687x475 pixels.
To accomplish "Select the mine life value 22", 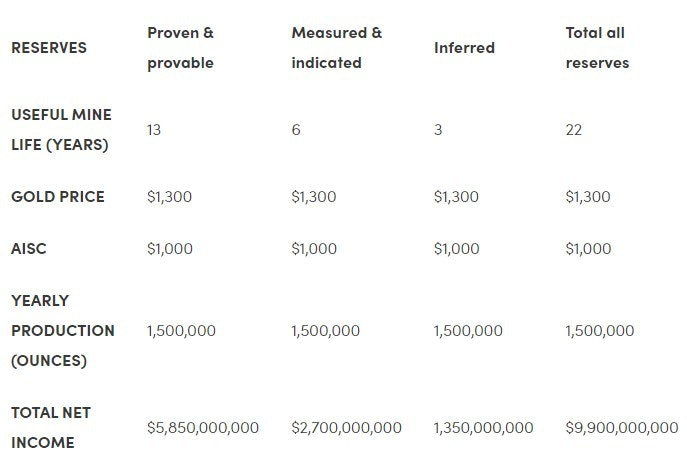I will tap(573, 130).
